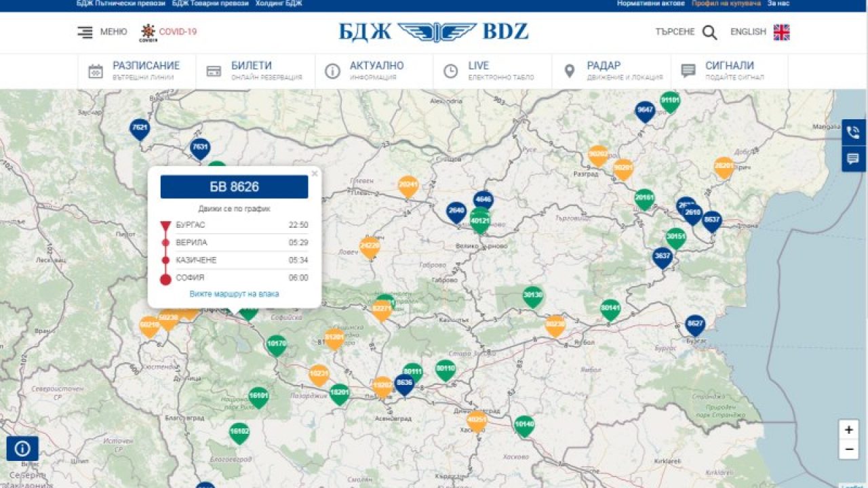Viewport: 868px width, 488px height.
Task: Click the COVID-19 virus icon
Action: pos(148,32)
